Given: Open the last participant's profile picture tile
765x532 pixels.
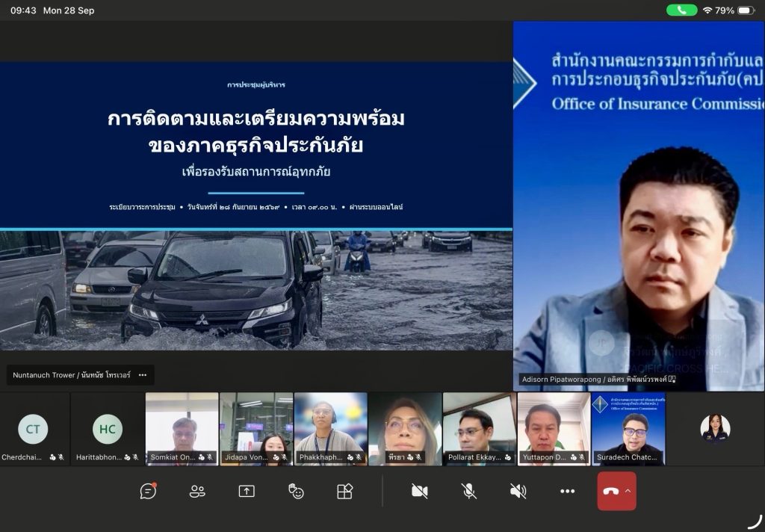Looking at the screenshot, I should click(715, 429).
